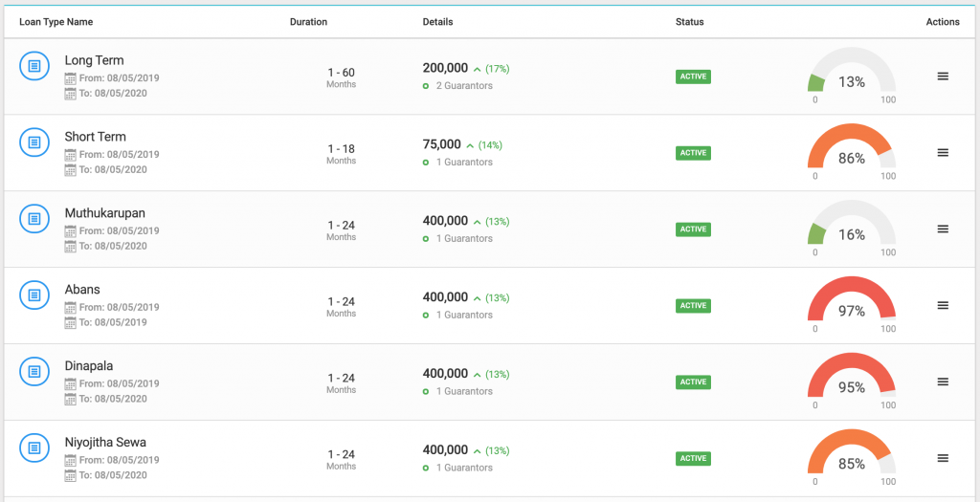Click the Muthukarupan loan document icon
The image size is (980, 502).
click(x=34, y=219)
